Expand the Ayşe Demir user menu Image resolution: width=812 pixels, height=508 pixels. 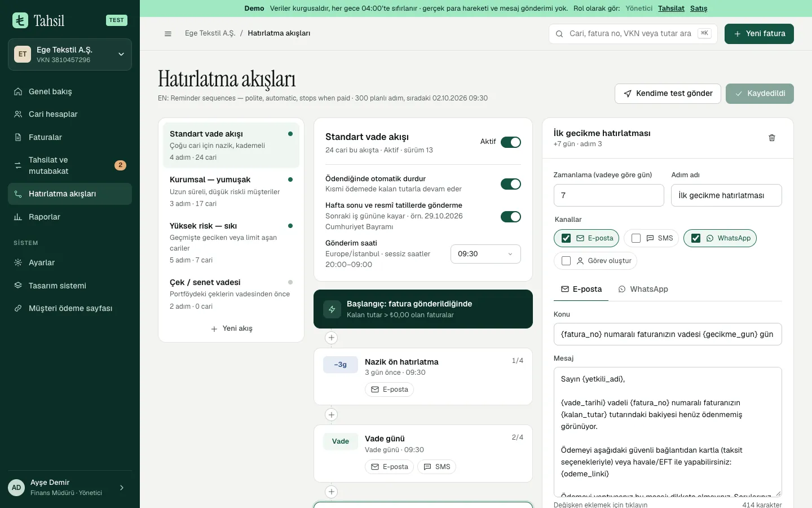coord(70,488)
